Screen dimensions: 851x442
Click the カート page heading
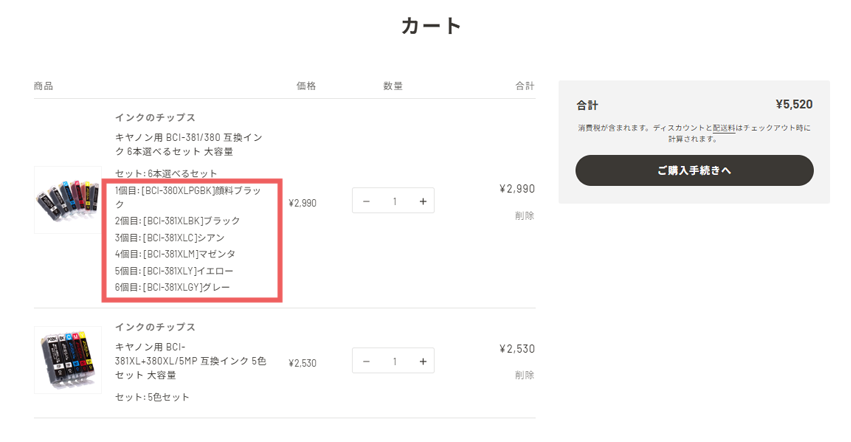point(431,26)
